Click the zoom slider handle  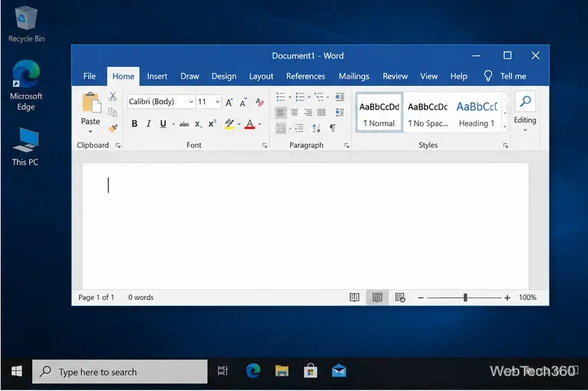465,297
